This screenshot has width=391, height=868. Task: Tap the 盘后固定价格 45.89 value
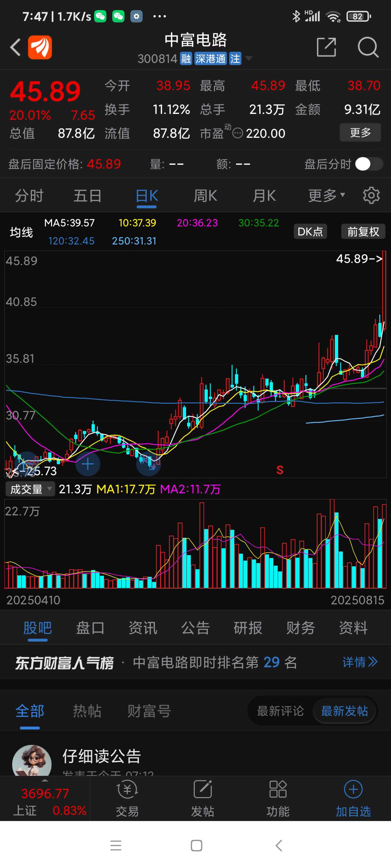[x=104, y=164]
